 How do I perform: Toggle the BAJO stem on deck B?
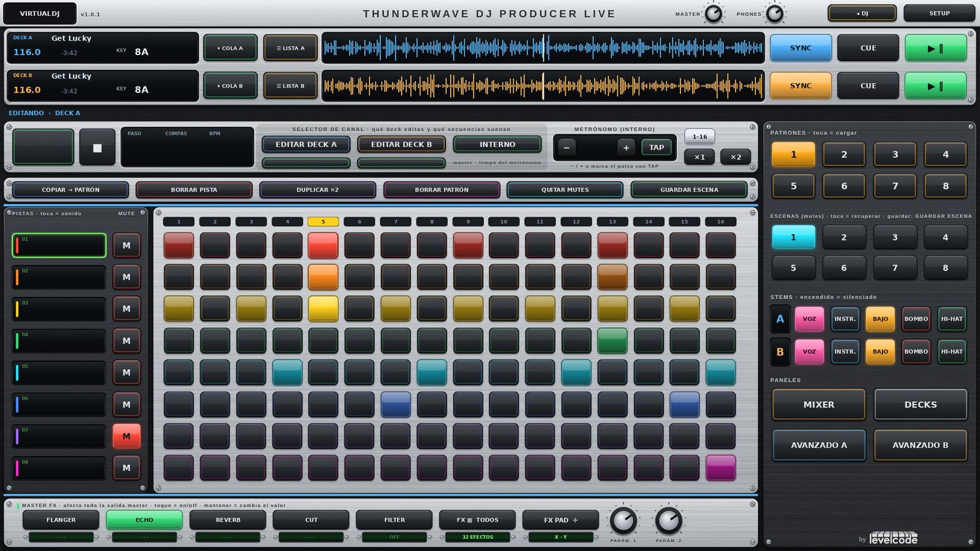[x=880, y=352]
